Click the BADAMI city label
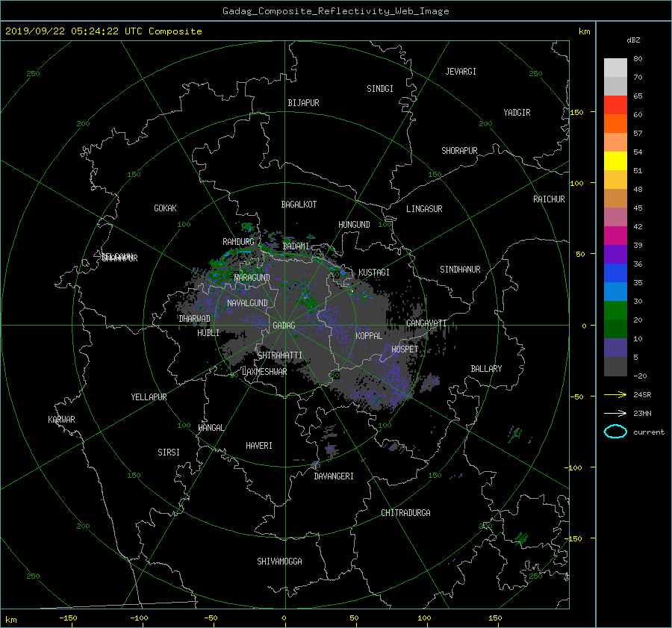 pyautogui.click(x=296, y=246)
